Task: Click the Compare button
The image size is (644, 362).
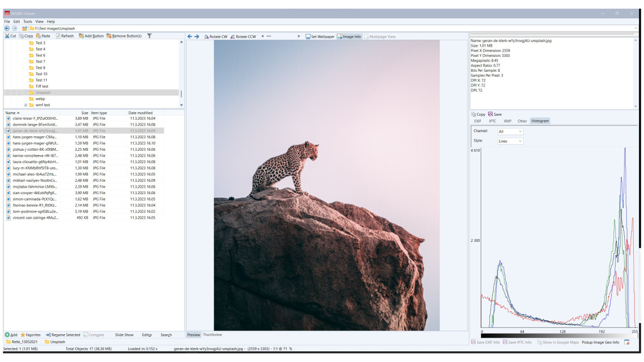Action: [94, 335]
